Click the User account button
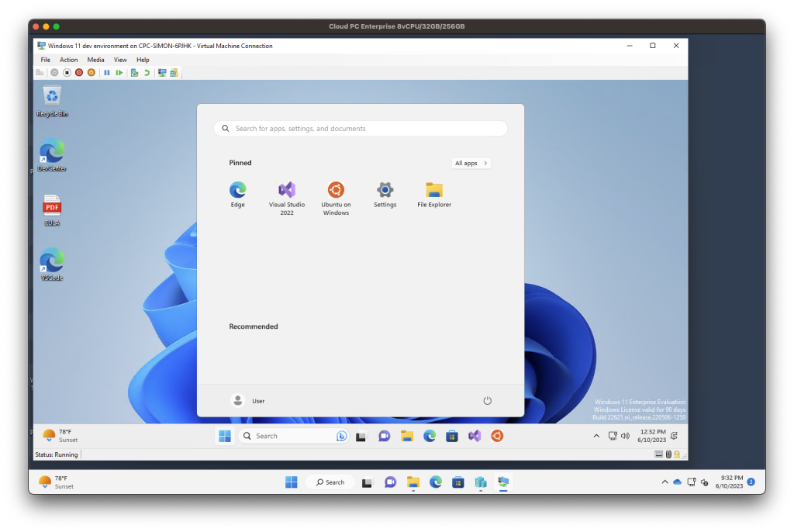This screenshot has height=532, width=794. click(x=248, y=401)
